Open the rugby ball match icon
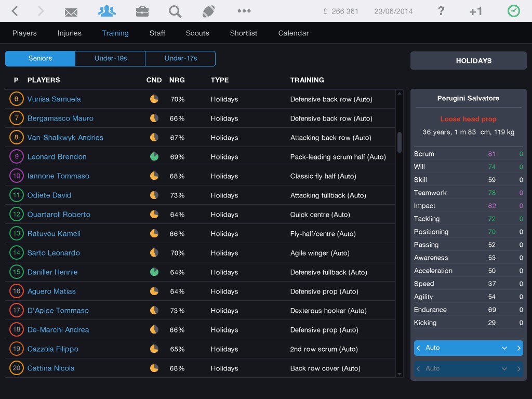 tap(209, 11)
